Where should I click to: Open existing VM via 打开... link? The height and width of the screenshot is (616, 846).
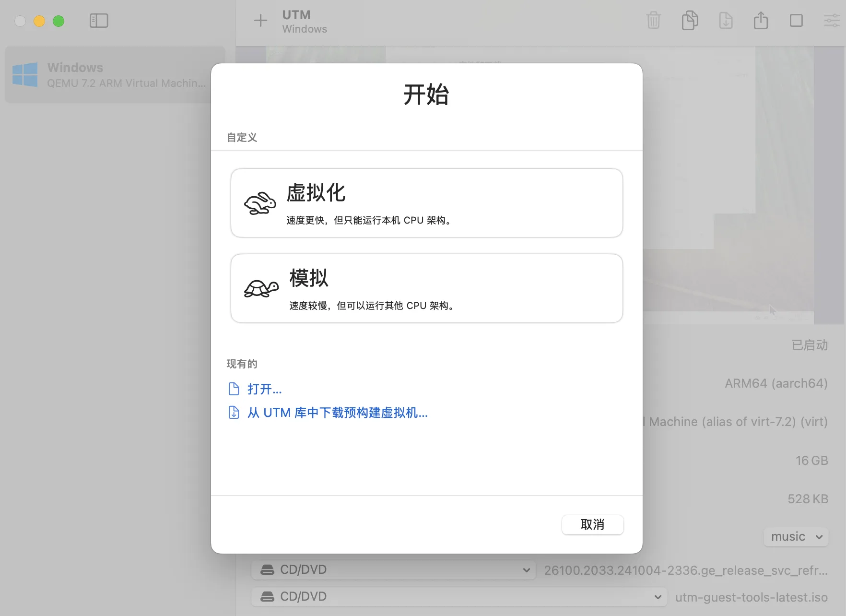[x=264, y=389]
